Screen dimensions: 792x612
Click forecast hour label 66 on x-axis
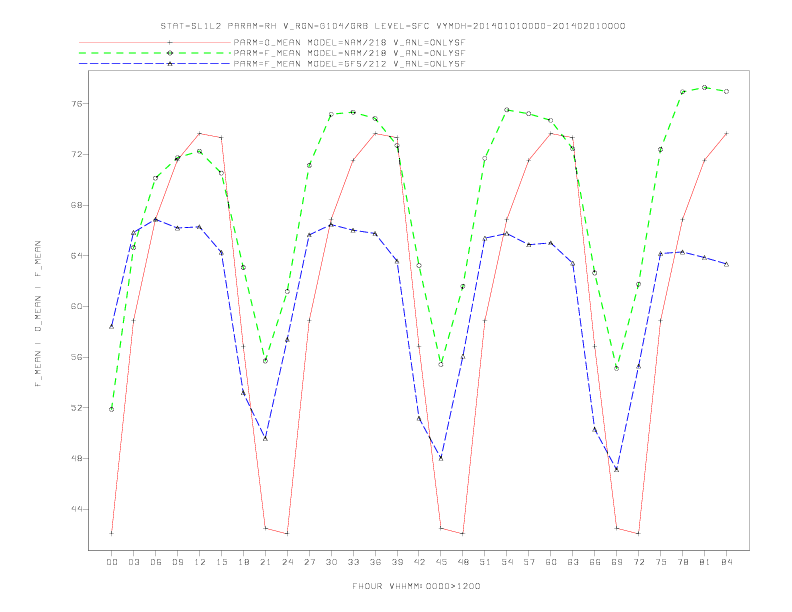(x=595, y=562)
